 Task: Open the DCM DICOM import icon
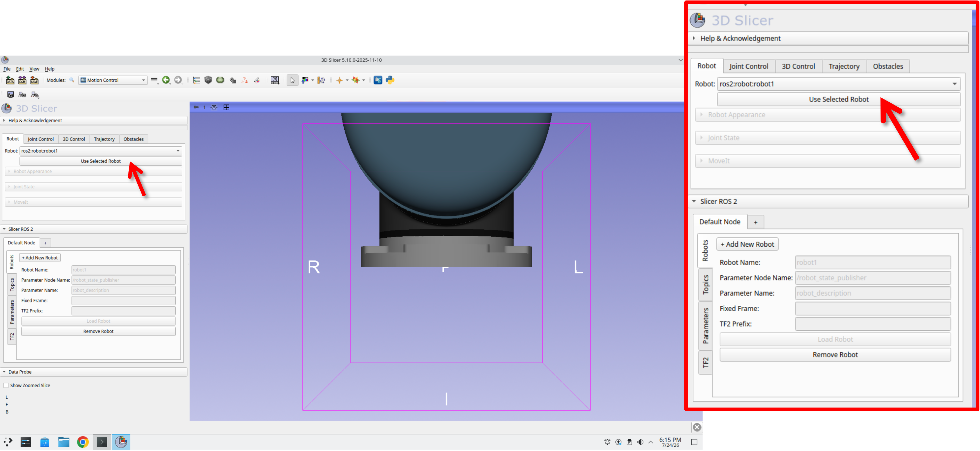pos(22,80)
